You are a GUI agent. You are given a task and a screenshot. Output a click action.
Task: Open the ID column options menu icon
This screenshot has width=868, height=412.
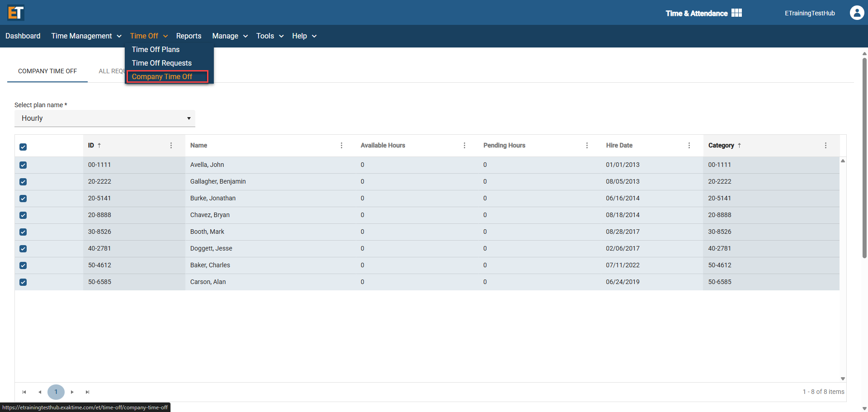tap(171, 145)
